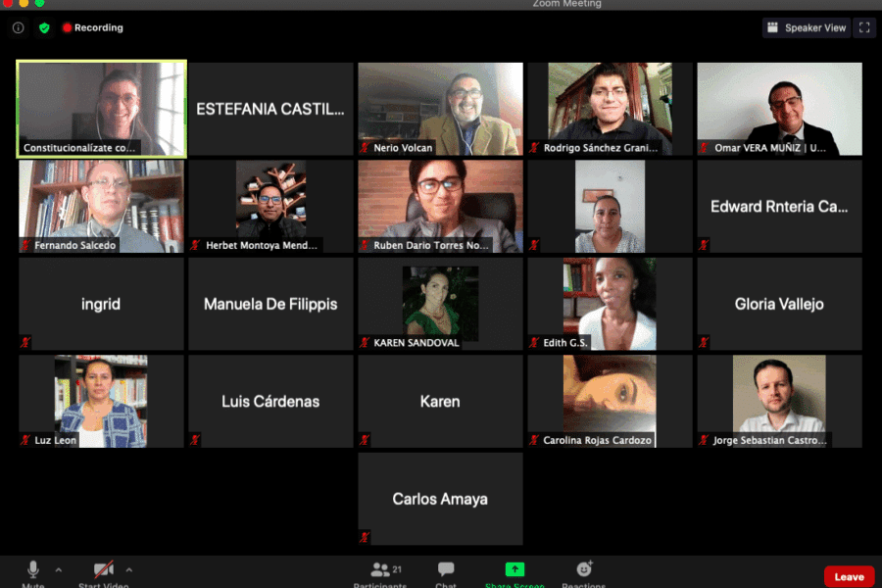Enter full screen mode
This screenshot has height=588, width=882.
click(864, 28)
